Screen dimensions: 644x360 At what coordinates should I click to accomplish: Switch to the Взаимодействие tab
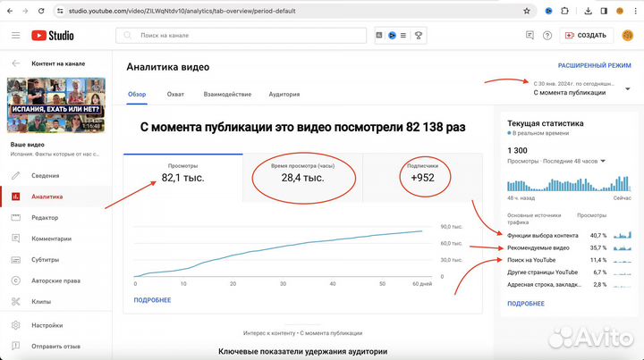(227, 95)
